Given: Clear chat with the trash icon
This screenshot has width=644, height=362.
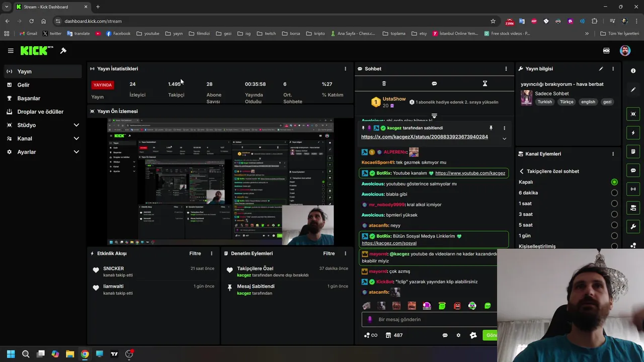Looking at the screenshot, I should click(384, 83).
